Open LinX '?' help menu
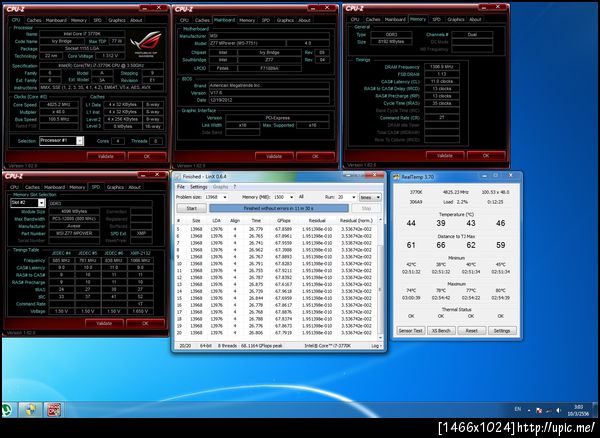The image size is (600, 438). tap(235, 187)
